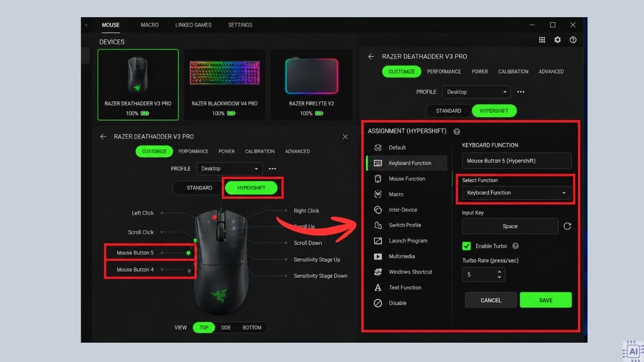Click Customize in right panel
The image size is (644, 362).
click(402, 71)
